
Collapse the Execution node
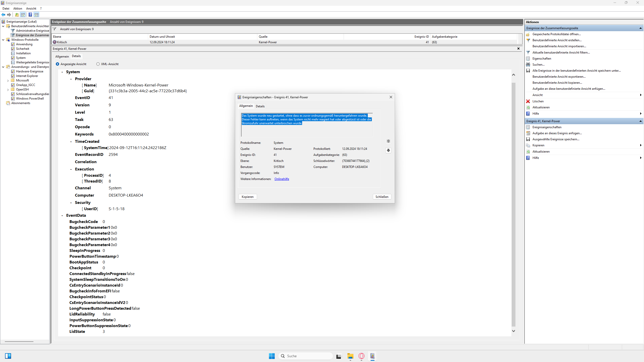(x=71, y=169)
